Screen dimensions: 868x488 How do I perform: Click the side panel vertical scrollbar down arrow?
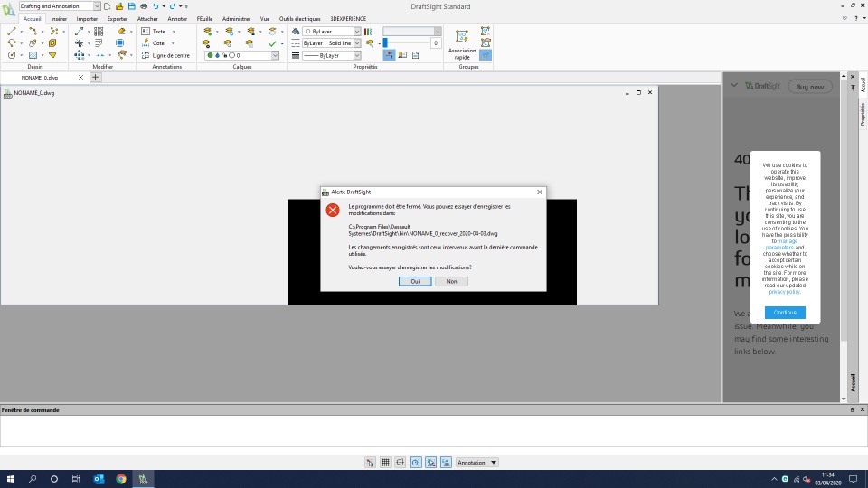[x=844, y=399]
